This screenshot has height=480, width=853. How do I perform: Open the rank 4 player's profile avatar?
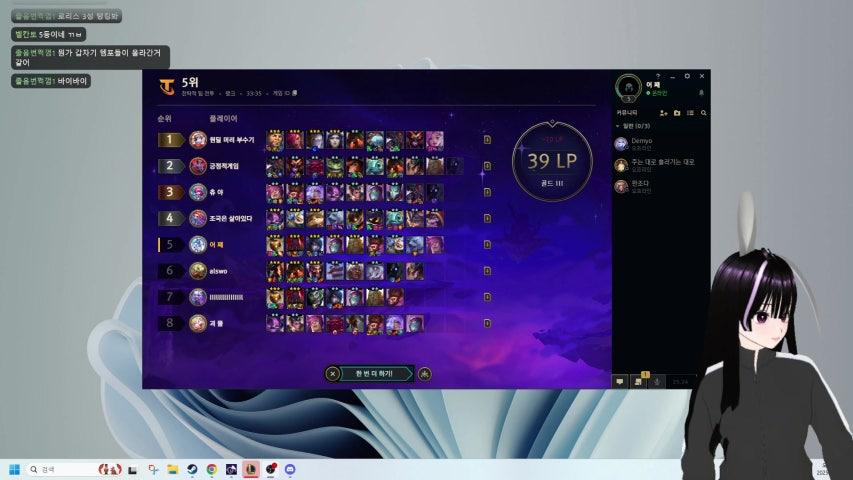click(x=197, y=218)
